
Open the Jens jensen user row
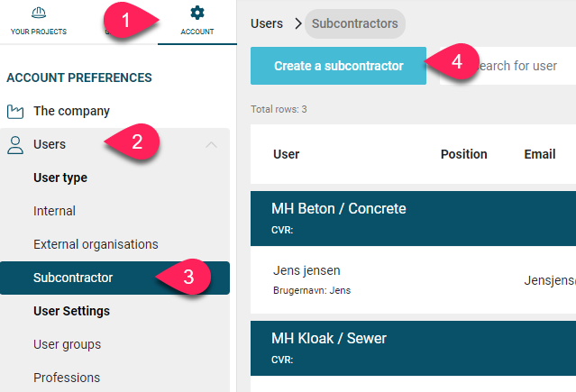pos(413,280)
